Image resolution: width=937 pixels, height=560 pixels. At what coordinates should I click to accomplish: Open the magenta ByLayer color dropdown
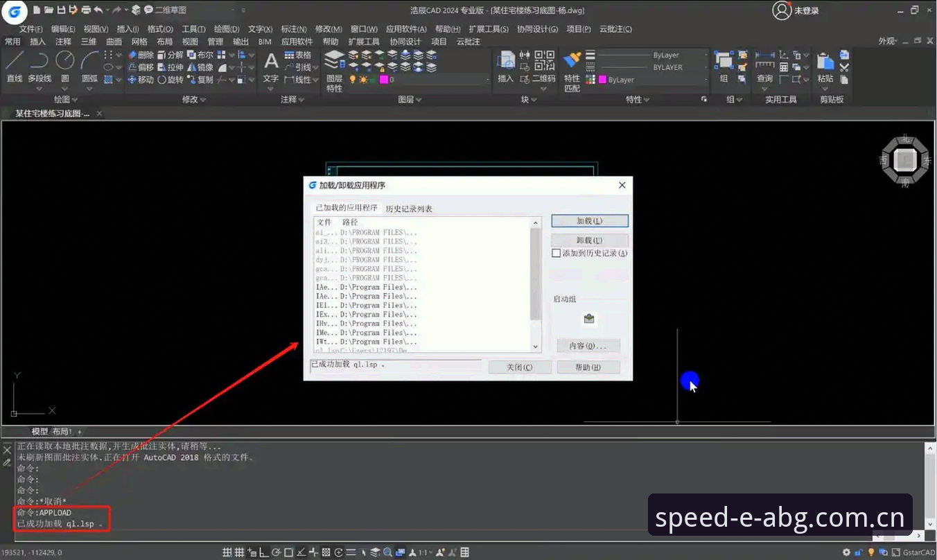coord(653,80)
